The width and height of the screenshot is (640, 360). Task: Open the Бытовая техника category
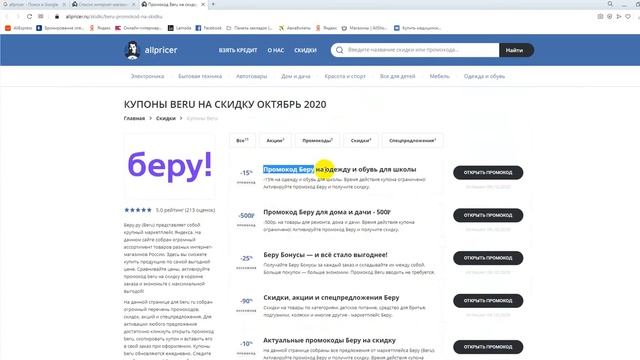click(x=200, y=76)
